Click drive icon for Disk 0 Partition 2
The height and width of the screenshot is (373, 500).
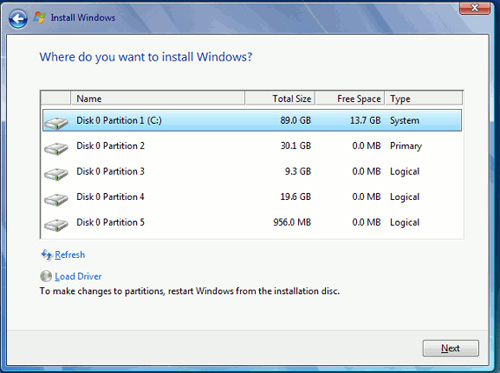click(56, 149)
